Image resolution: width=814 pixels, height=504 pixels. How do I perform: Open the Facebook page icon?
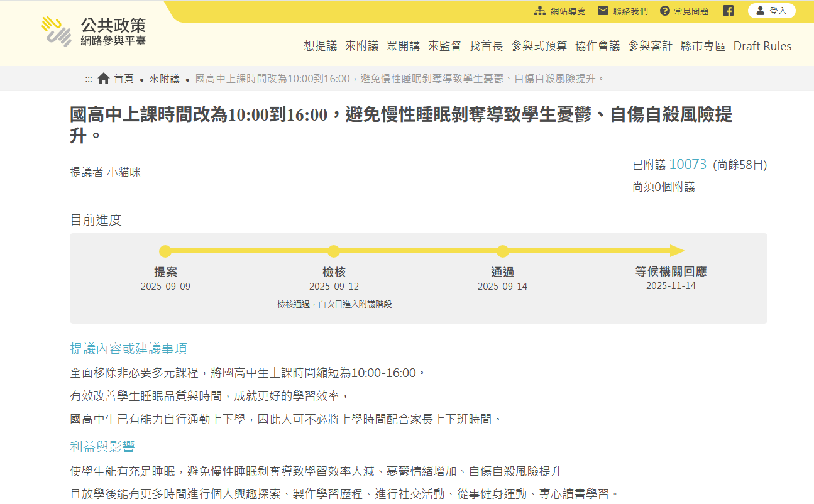click(728, 11)
